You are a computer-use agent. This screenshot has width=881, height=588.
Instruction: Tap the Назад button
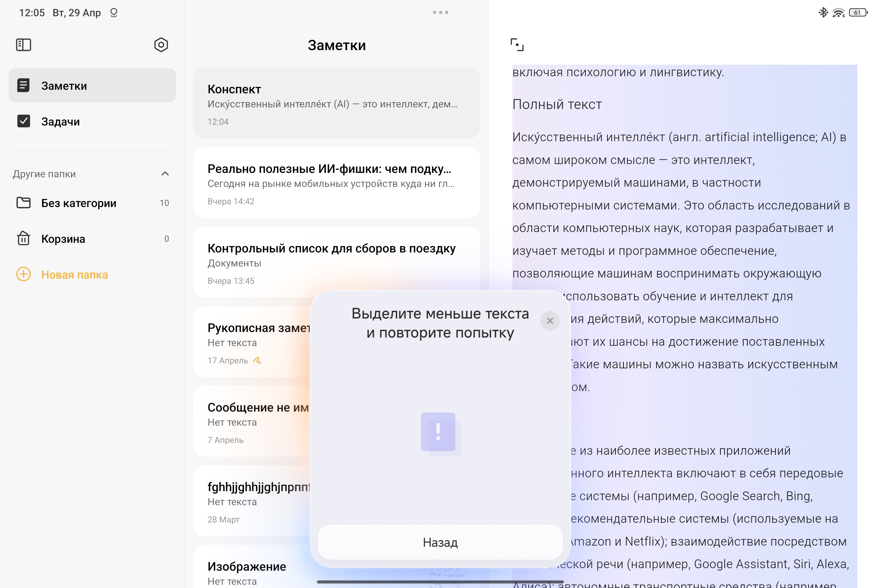pyautogui.click(x=440, y=542)
